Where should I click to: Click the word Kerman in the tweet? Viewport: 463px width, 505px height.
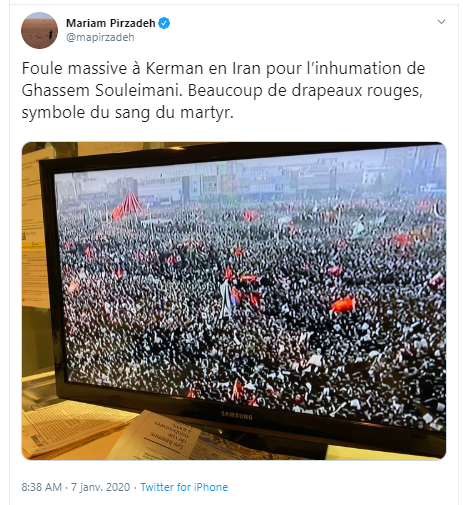click(174, 69)
